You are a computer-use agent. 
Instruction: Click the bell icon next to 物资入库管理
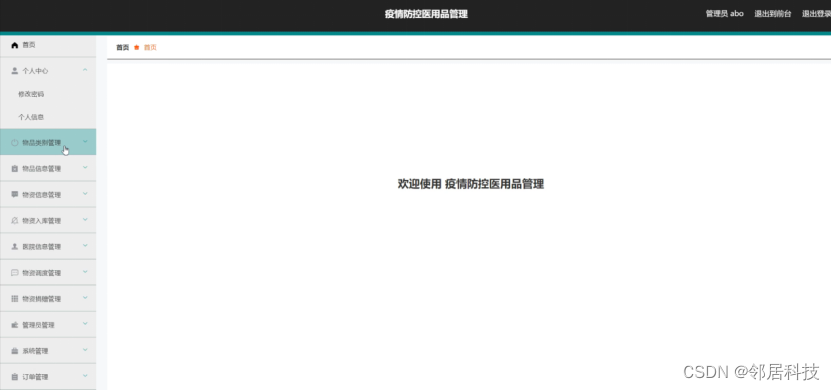[15, 221]
